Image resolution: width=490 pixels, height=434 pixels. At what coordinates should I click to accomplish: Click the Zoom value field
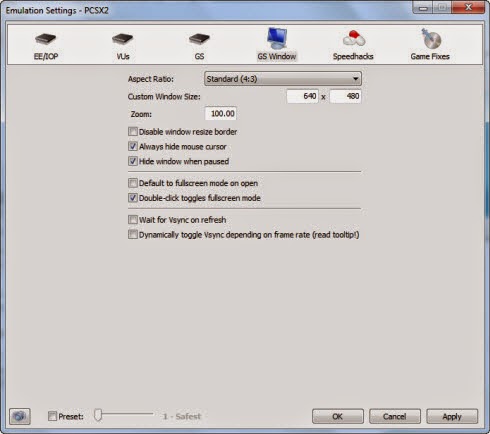point(221,114)
